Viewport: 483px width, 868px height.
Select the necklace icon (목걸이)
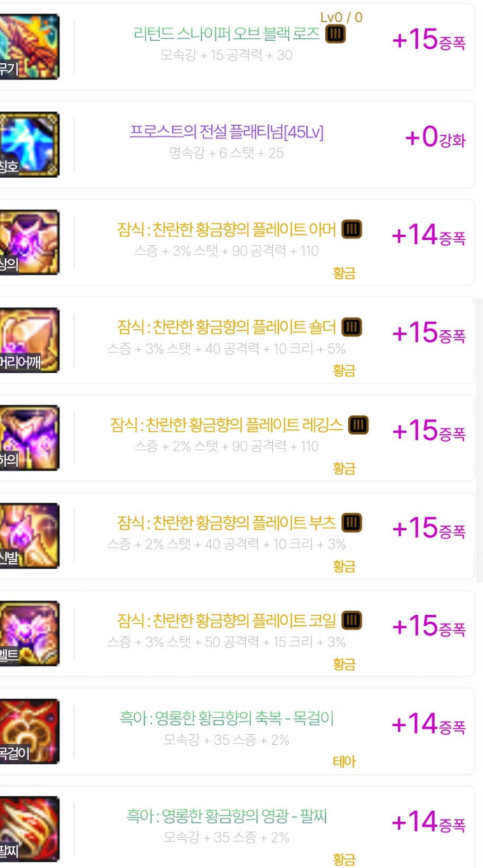[x=29, y=731]
